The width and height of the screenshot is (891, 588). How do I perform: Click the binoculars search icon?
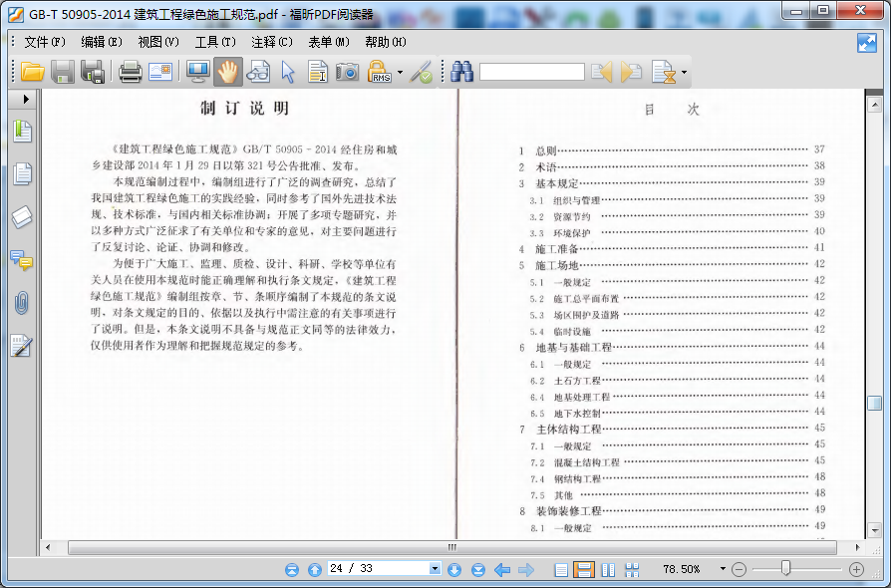tap(461, 72)
